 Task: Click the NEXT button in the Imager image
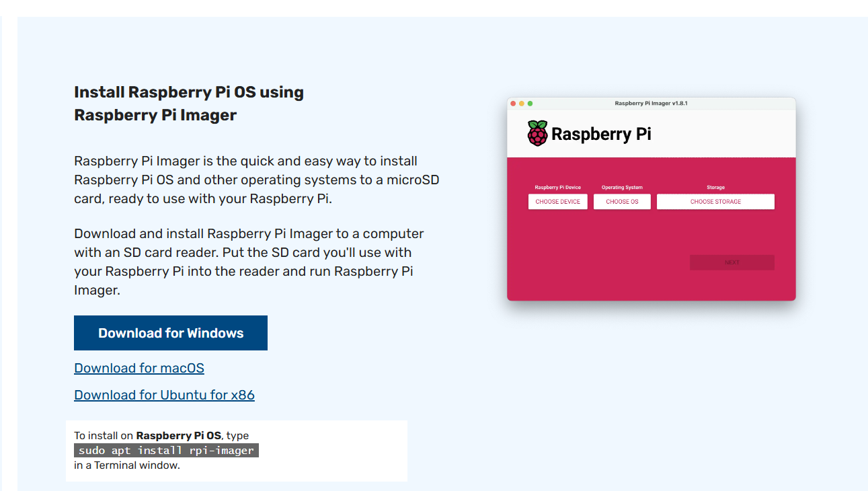(x=732, y=262)
